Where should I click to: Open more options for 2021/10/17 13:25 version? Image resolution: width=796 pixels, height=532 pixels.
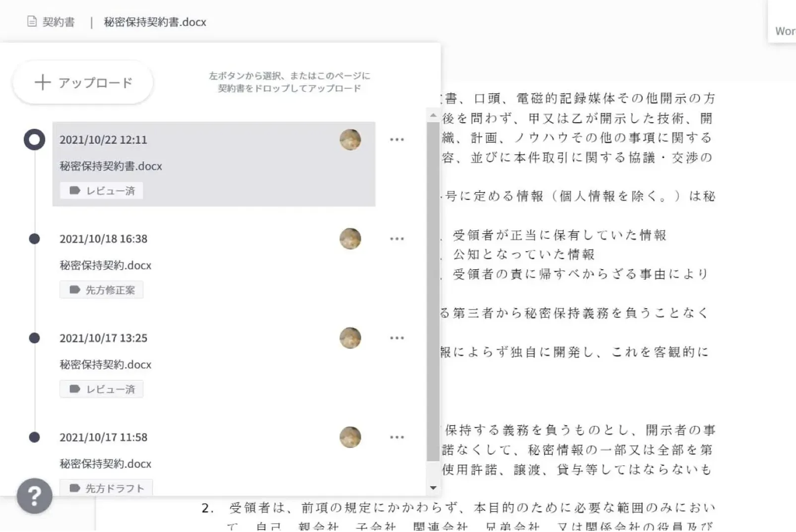click(397, 338)
